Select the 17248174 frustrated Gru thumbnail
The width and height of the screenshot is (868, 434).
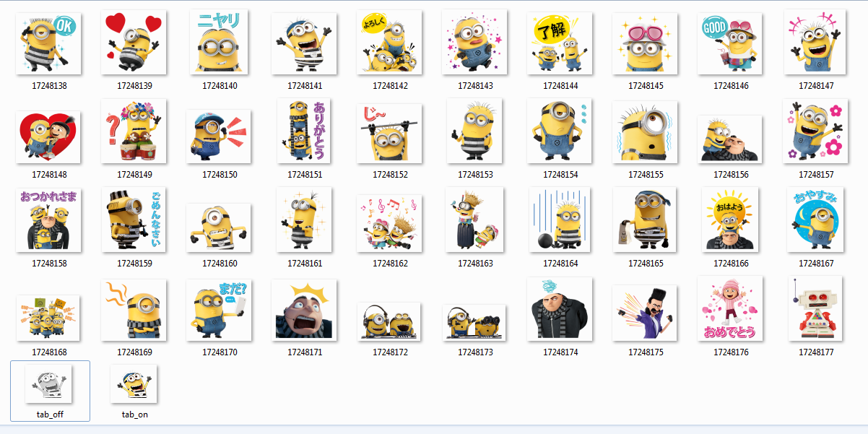[560, 308]
